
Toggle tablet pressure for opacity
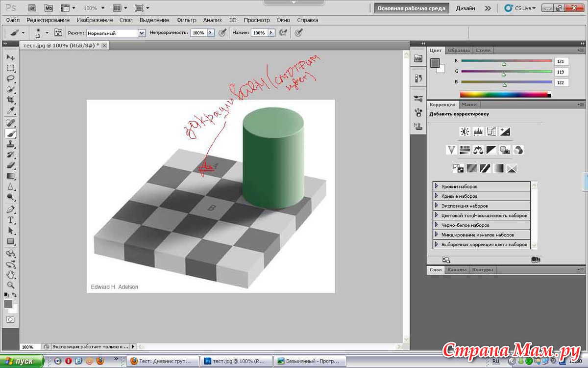[x=222, y=33]
